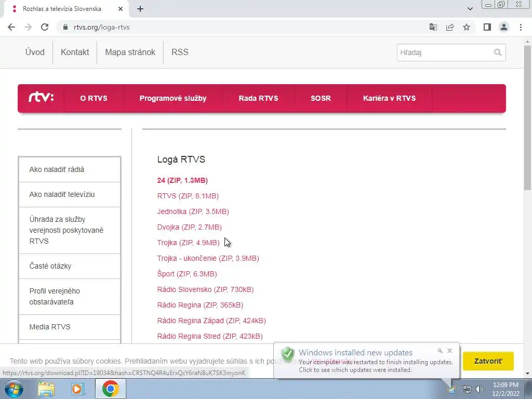Open the Rada RTVS navigation tab
Viewport: 532px width, 399px height.
point(259,98)
